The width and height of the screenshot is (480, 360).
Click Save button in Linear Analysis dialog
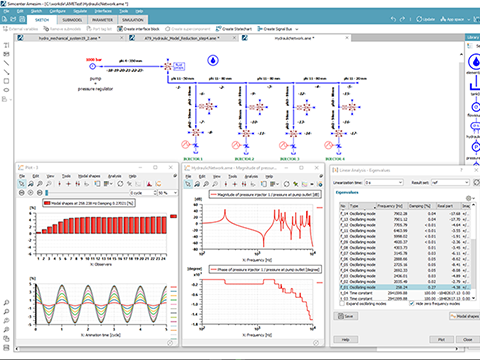(346, 316)
